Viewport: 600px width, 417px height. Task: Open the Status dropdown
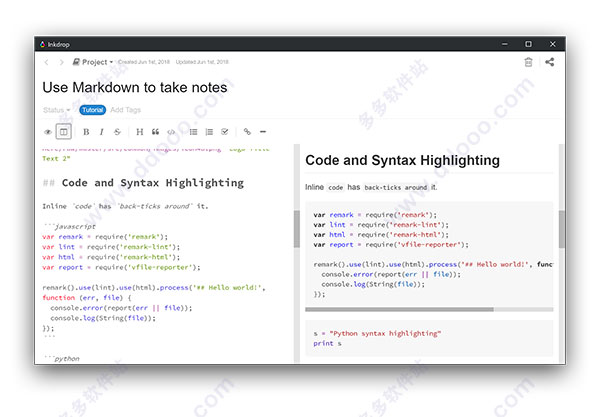56,110
